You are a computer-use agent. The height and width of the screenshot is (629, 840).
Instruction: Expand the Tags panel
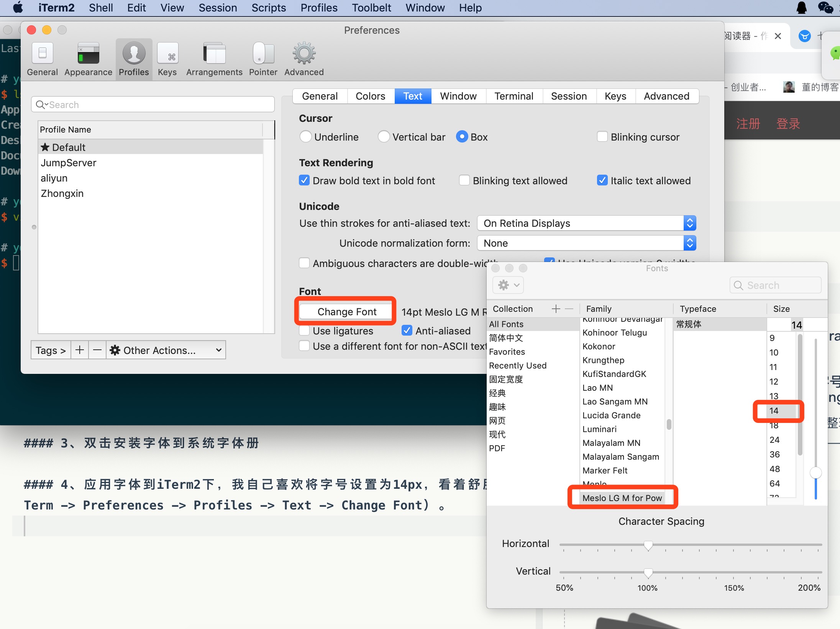51,350
